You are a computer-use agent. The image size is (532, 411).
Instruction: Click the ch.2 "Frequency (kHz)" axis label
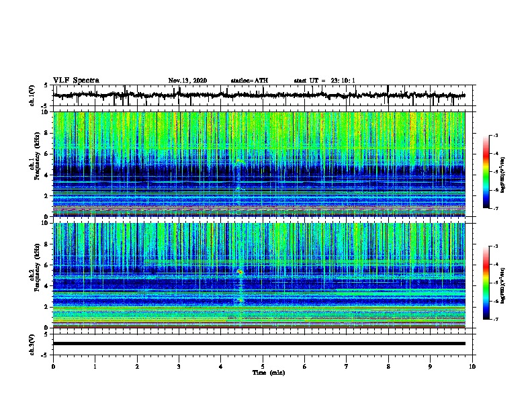click(37, 267)
